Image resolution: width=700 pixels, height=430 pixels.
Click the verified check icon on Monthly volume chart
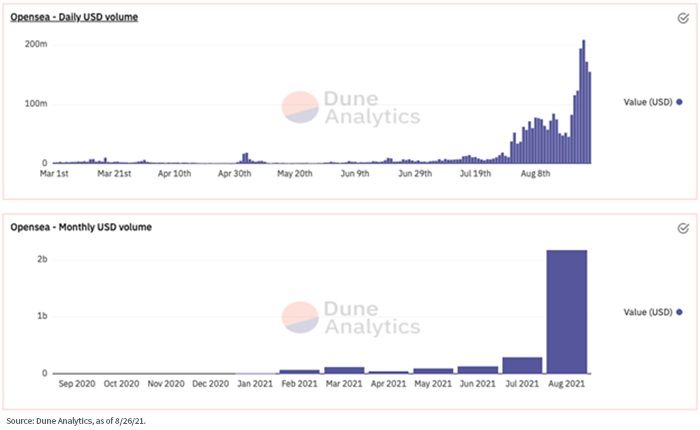[683, 228]
